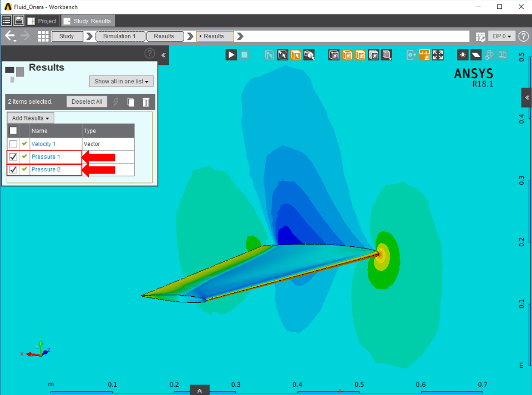Click the panel help question mark icon
Image resolution: width=532 pixels, height=395 pixels.
[150, 53]
